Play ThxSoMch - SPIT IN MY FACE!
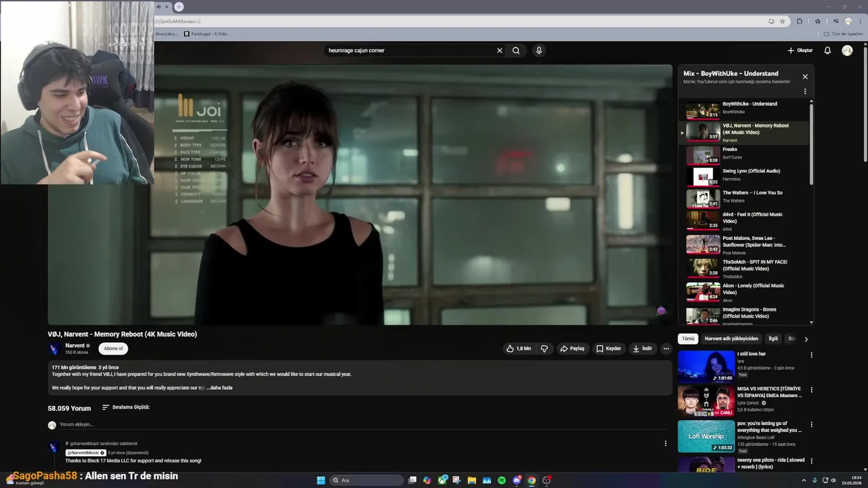 pos(744,268)
